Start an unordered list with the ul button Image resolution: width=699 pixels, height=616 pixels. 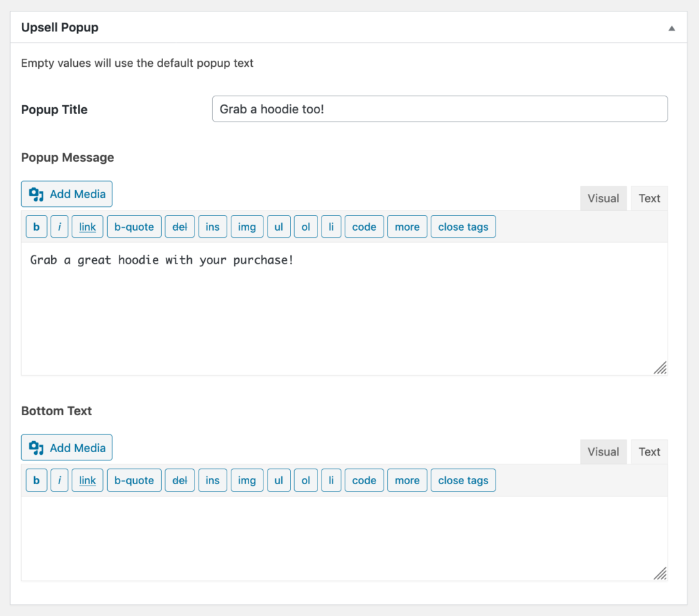click(279, 226)
